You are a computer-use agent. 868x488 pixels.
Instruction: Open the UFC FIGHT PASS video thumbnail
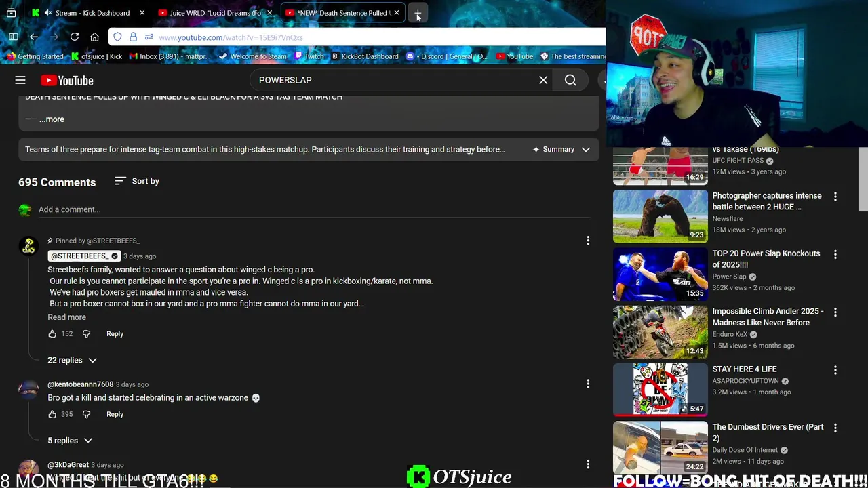(x=660, y=165)
